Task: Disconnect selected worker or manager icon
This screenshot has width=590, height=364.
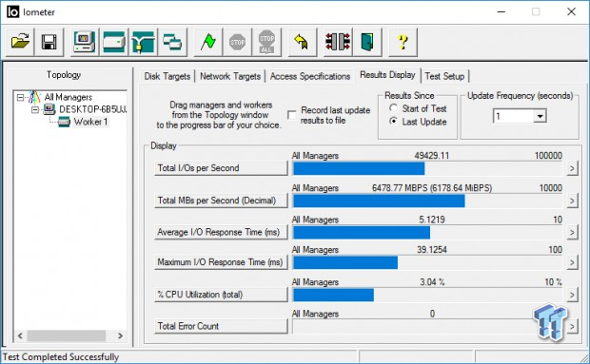Action: pos(338,42)
